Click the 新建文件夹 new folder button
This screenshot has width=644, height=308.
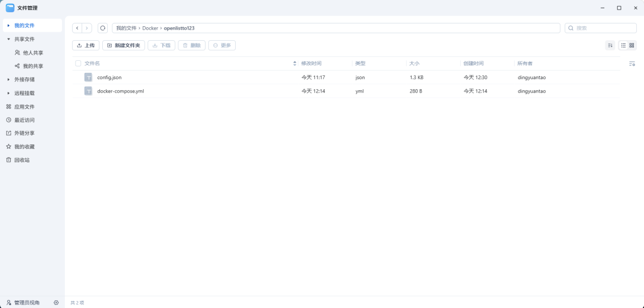(123, 45)
